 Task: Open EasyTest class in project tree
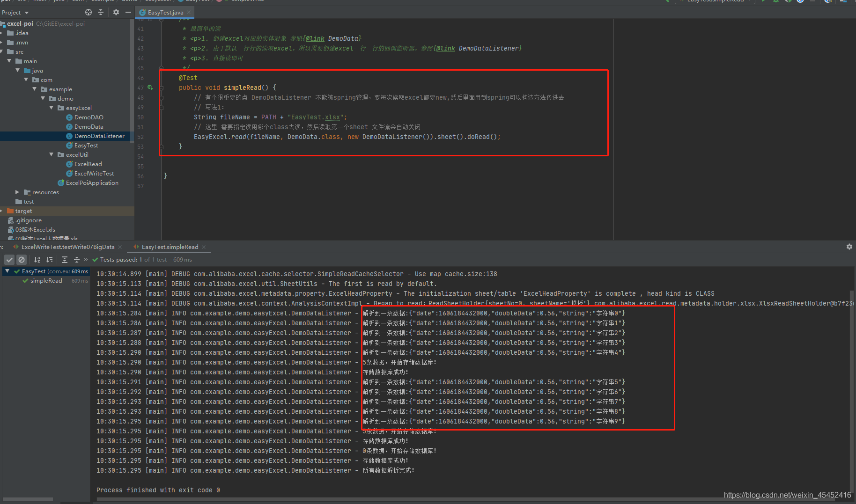pyautogui.click(x=86, y=146)
